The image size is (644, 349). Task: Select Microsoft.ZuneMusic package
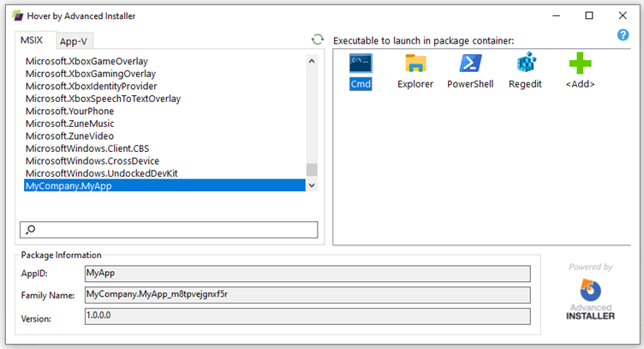click(x=164, y=123)
